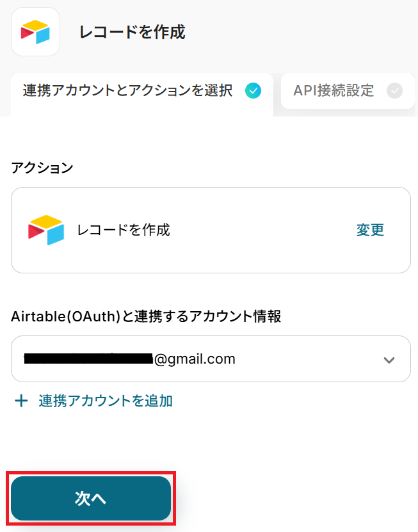Click the Airtable icon inside the action card
418x532 pixels.
click(x=46, y=230)
